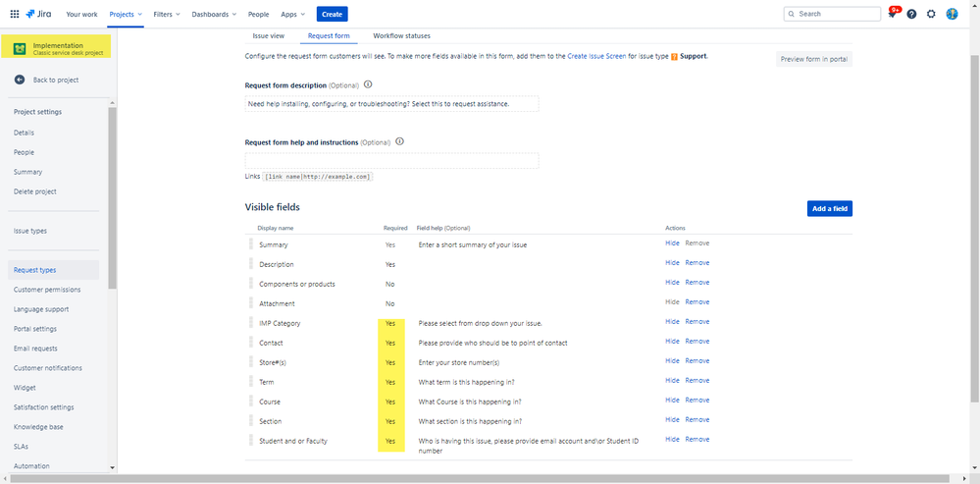Click the Implementation project avatar icon
The height and width of the screenshot is (484, 980).
coord(20,48)
